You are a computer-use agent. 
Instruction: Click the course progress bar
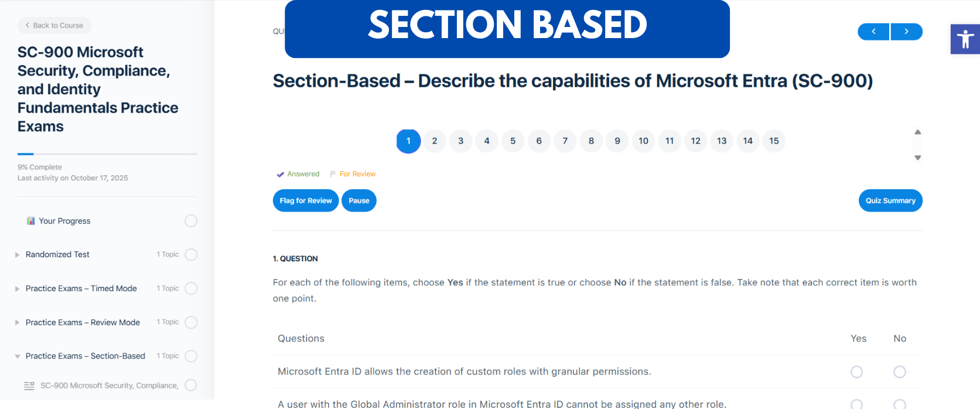pyautogui.click(x=107, y=154)
